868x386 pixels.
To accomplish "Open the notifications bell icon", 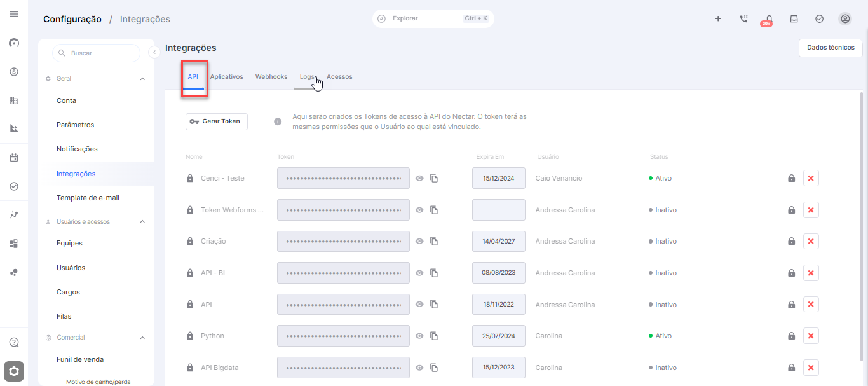I will (769, 19).
